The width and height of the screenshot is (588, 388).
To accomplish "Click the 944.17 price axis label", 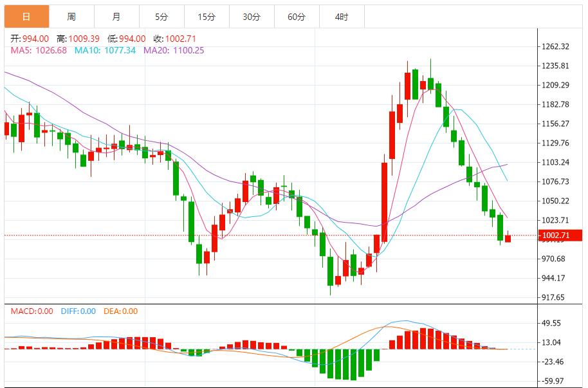I will tap(553, 278).
